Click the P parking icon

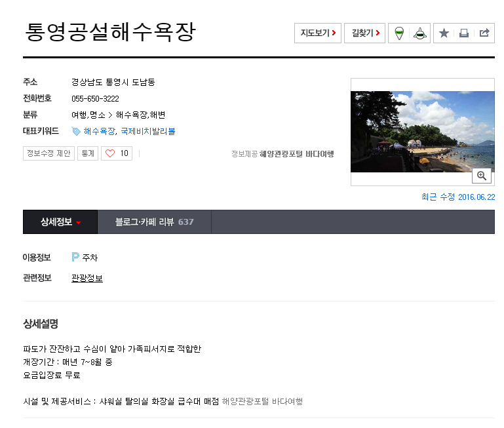(75, 257)
